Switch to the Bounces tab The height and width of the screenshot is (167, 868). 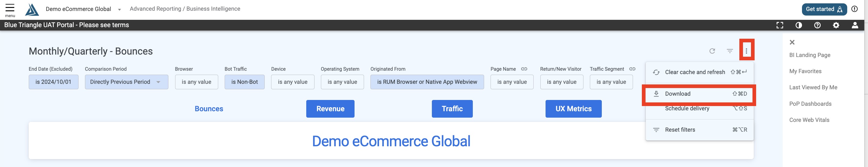point(209,109)
